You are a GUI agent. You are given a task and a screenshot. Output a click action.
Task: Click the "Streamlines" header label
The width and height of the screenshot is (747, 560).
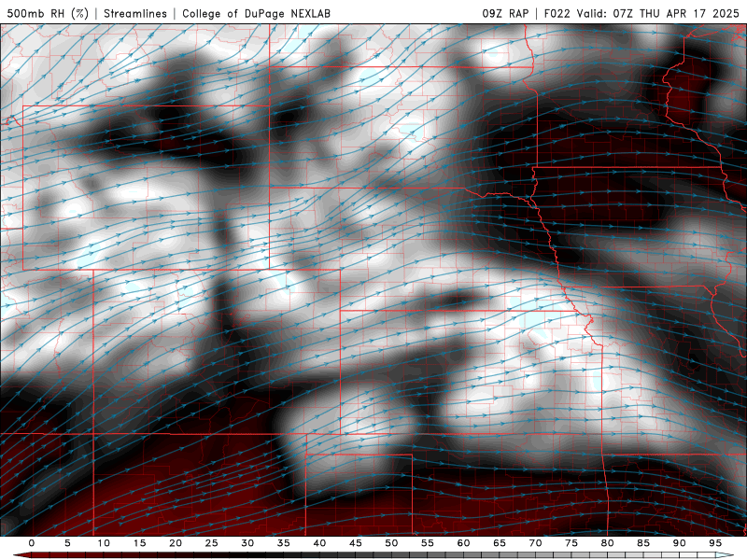(x=135, y=13)
